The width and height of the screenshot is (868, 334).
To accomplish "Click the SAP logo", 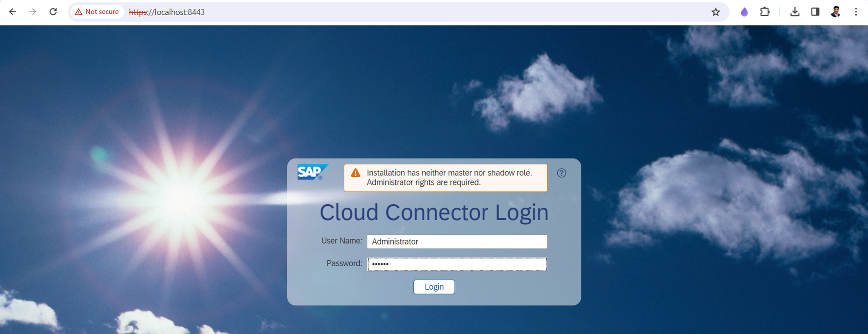I will tap(312, 172).
